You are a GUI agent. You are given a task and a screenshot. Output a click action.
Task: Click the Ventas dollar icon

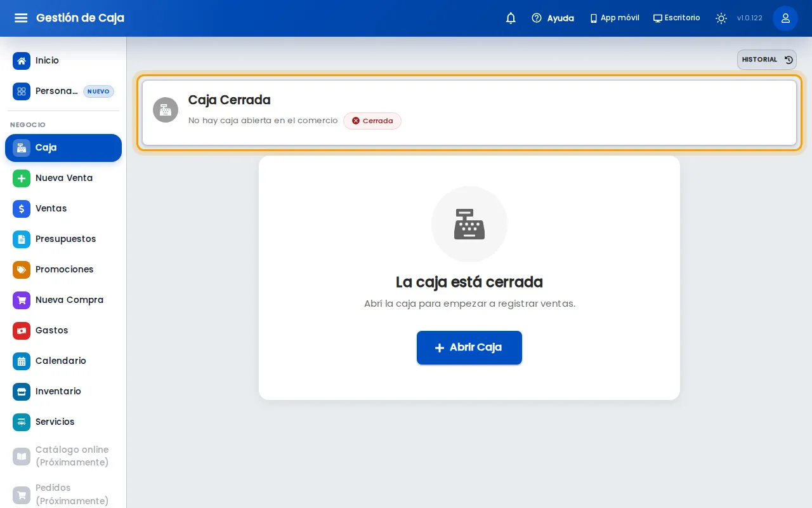(x=22, y=208)
